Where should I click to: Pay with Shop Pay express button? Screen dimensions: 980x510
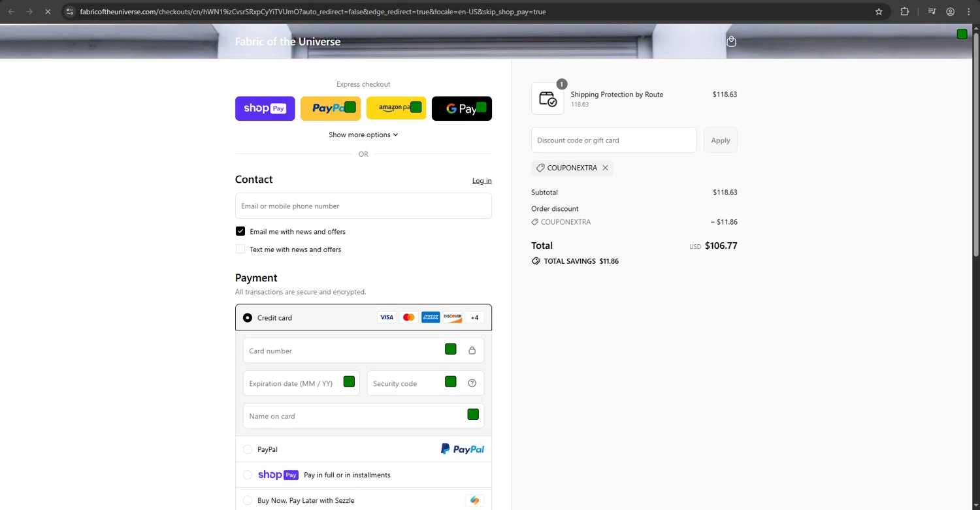tap(265, 108)
